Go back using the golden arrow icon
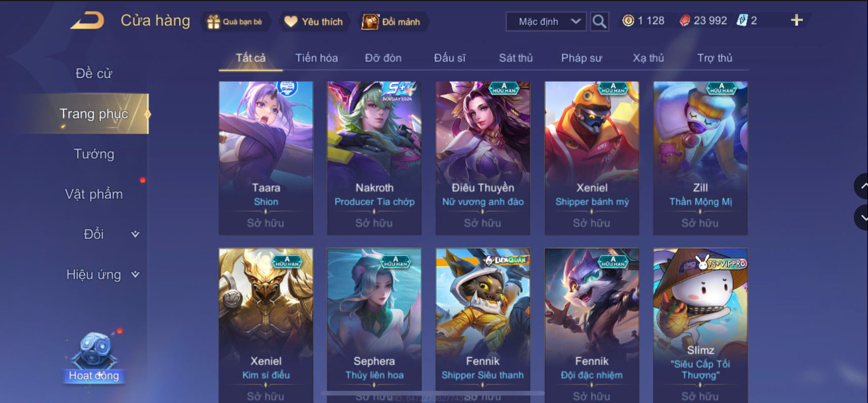Image resolution: width=868 pixels, height=403 pixels. click(x=87, y=21)
